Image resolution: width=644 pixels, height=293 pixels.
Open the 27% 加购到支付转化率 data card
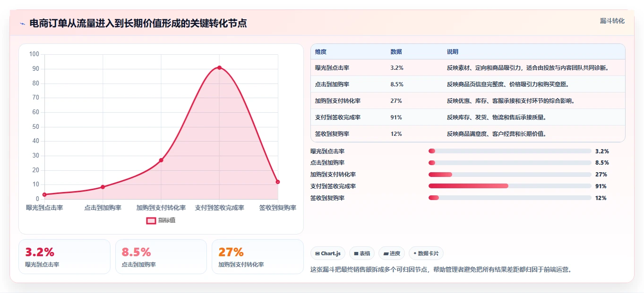(x=258, y=257)
